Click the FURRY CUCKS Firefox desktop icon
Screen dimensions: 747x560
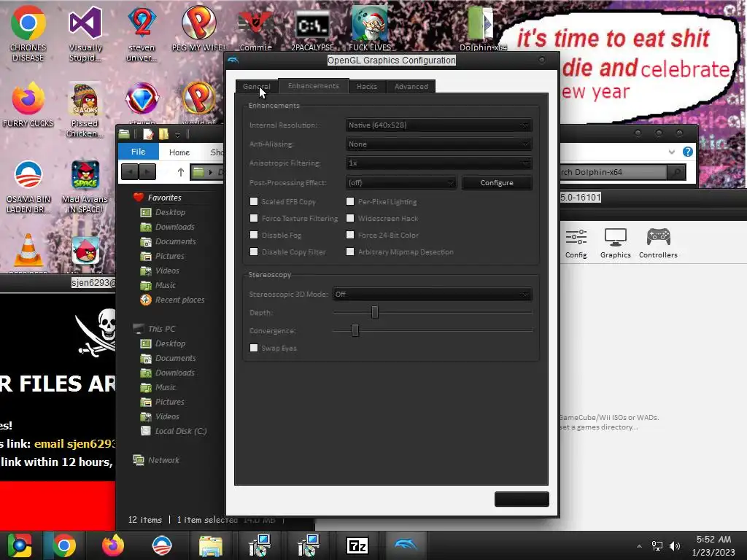point(28,105)
